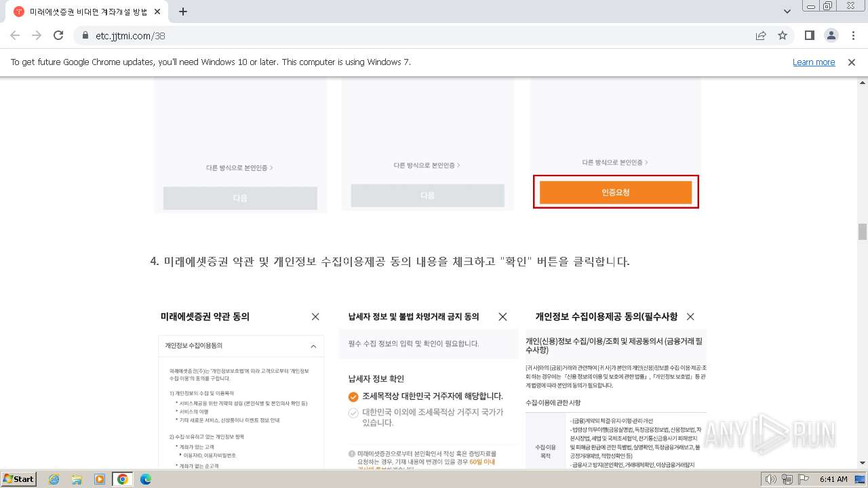Close the 개인정보 수집이용제공 동의 panel
The image size is (868, 488).
(690, 317)
